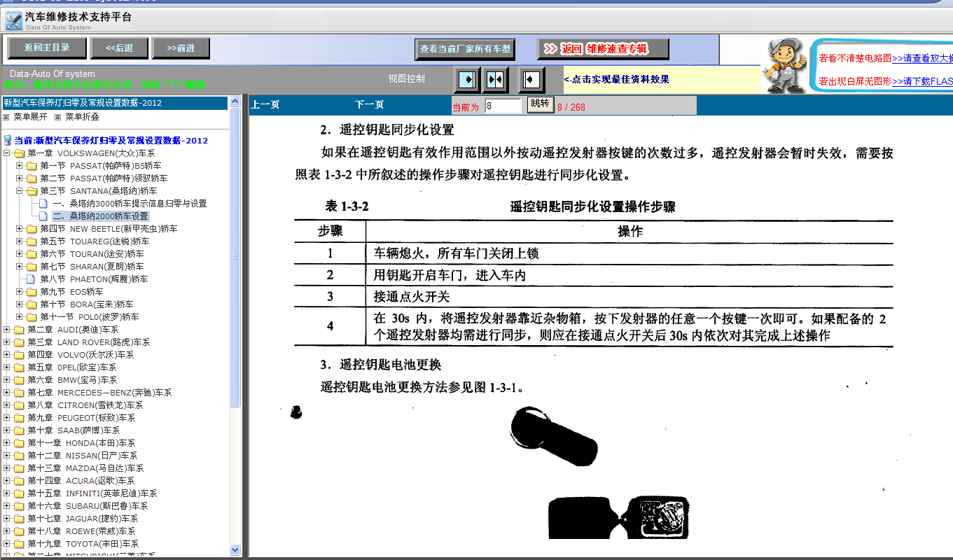Click 查看当前厂家所有车型 button

point(465,49)
